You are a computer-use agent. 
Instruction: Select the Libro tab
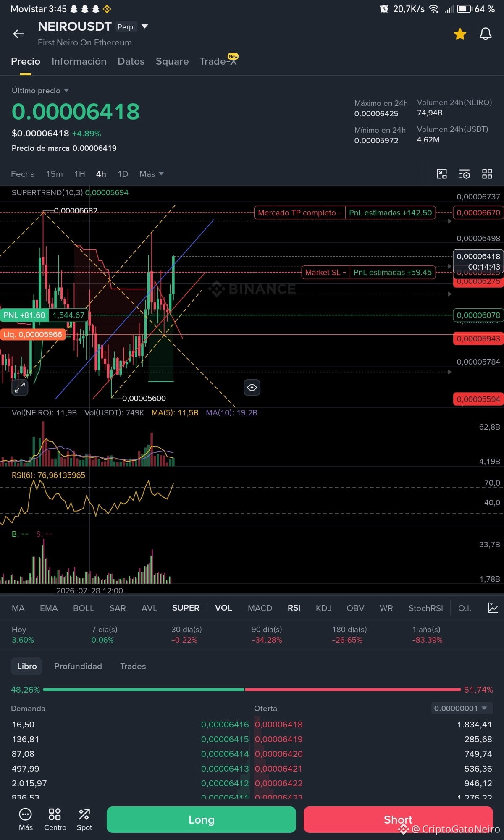pos(27,666)
